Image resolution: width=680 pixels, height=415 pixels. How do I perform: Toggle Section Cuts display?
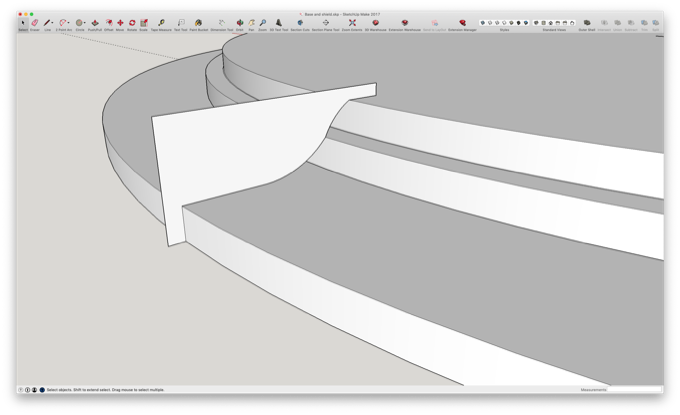(x=300, y=23)
